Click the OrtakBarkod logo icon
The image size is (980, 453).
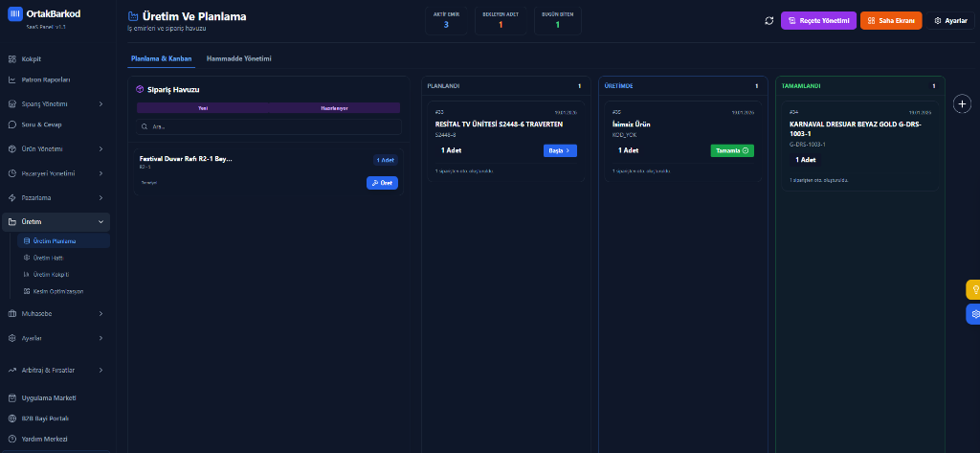tap(14, 13)
